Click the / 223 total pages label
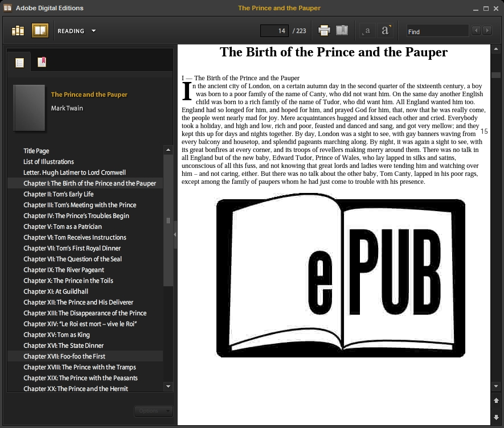504x428 pixels. click(299, 31)
